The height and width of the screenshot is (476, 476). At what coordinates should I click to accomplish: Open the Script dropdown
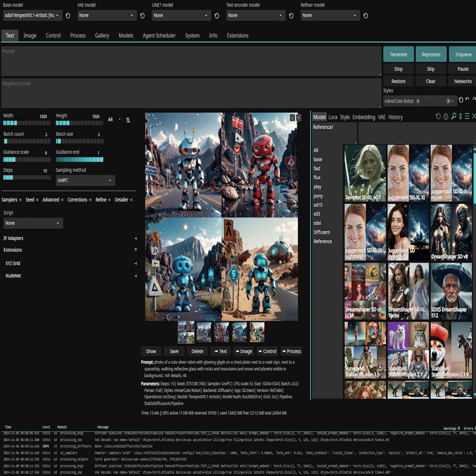point(33,223)
